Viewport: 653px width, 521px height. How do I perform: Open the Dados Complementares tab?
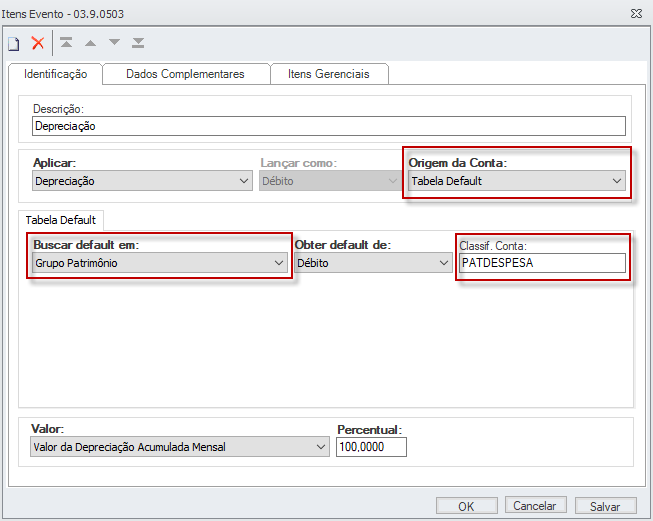tap(185, 74)
